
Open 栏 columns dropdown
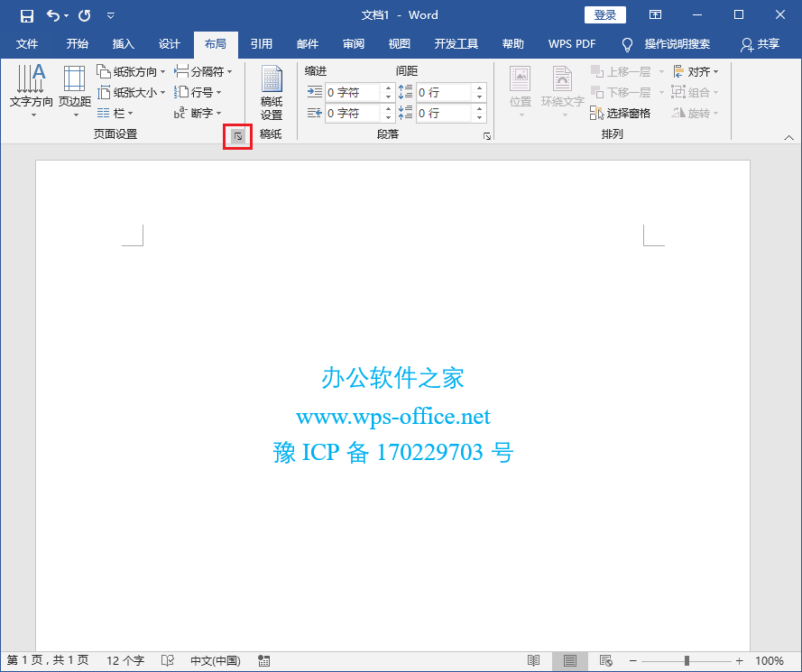(115, 113)
